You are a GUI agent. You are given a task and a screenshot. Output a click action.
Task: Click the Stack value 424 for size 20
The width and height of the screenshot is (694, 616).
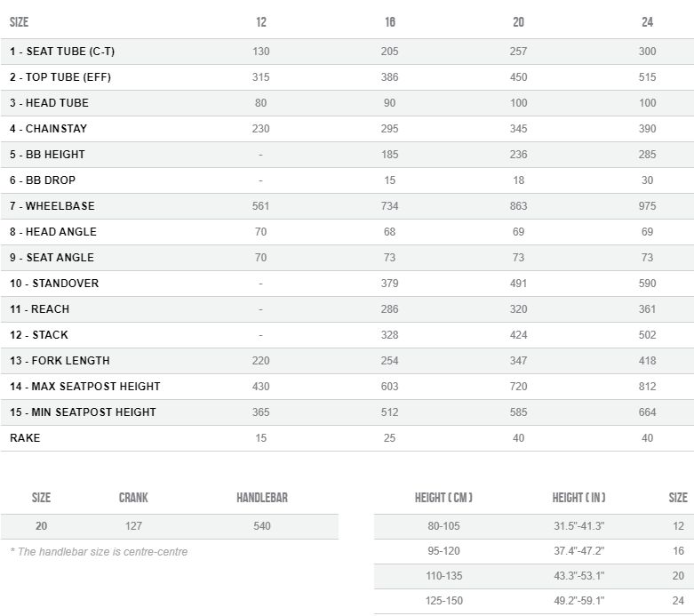coord(518,335)
